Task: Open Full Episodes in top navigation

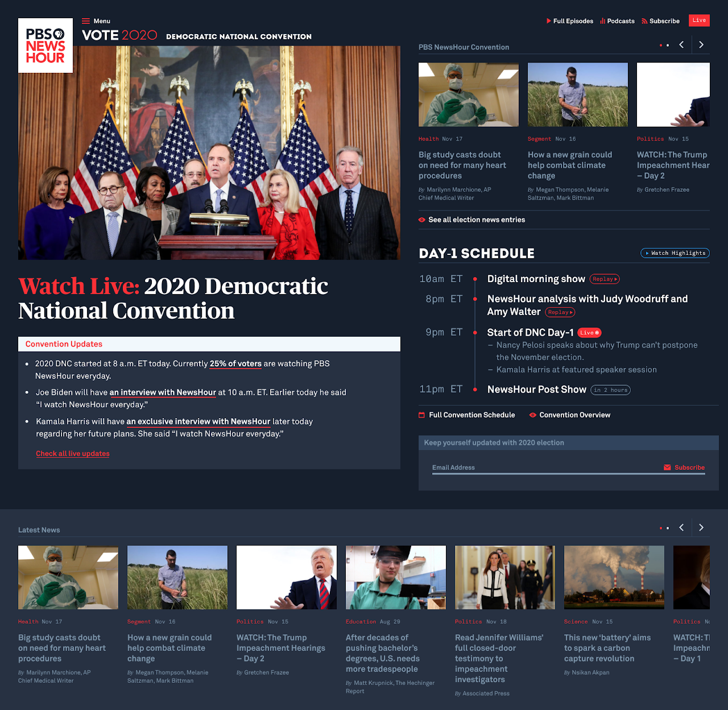Action: [569, 21]
